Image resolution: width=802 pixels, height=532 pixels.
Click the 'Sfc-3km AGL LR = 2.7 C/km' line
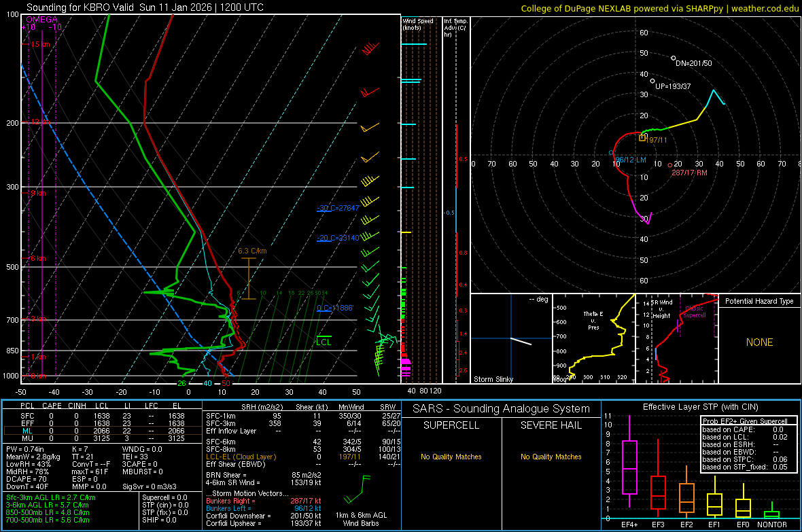point(51,497)
